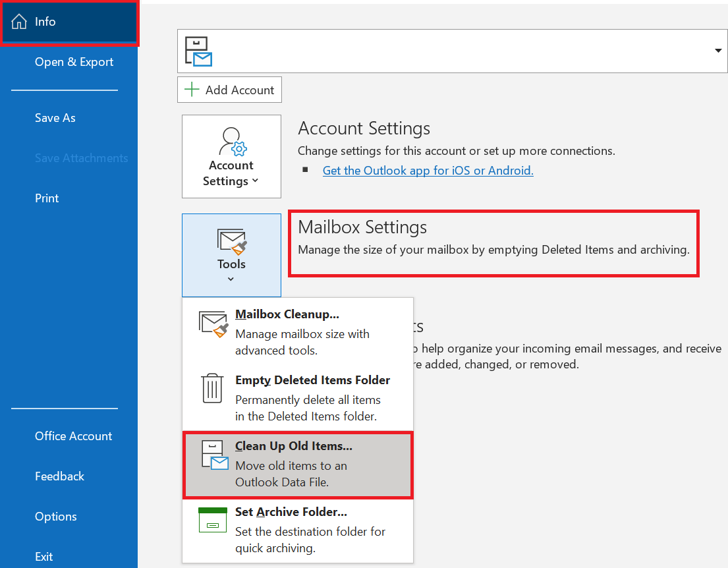Click the Mailbox Cleanup envelope icon
The image size is (728, 568).
coord(213,325)
